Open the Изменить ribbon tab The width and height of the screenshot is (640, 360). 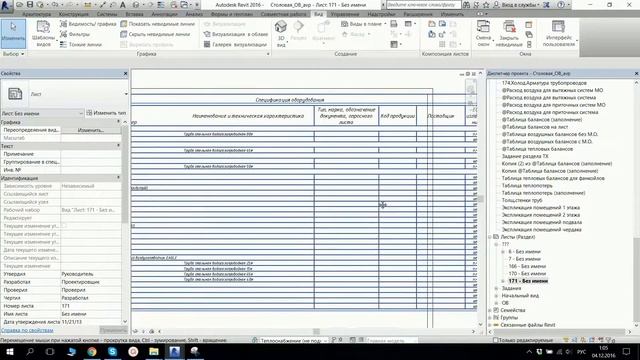(x=452, y=14)
